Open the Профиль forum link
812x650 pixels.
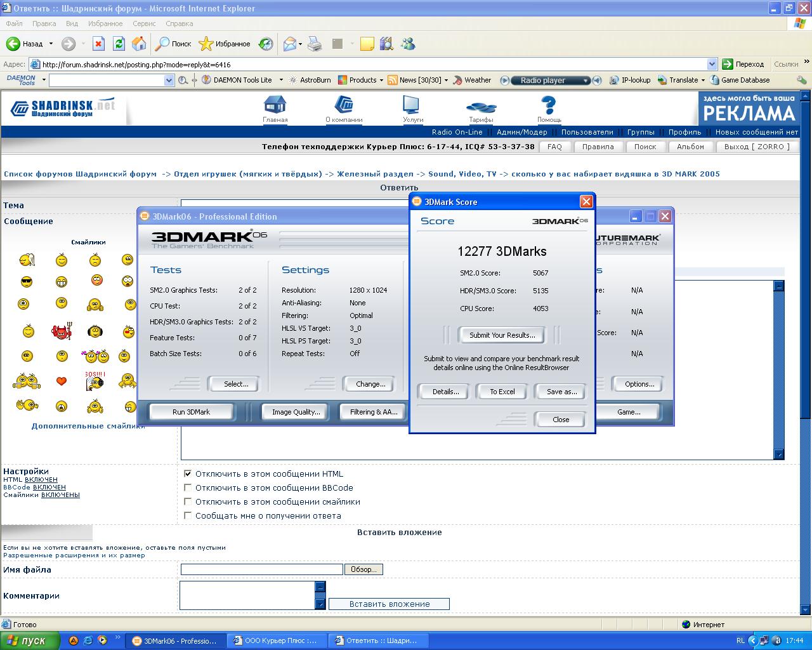pos(684,132)
